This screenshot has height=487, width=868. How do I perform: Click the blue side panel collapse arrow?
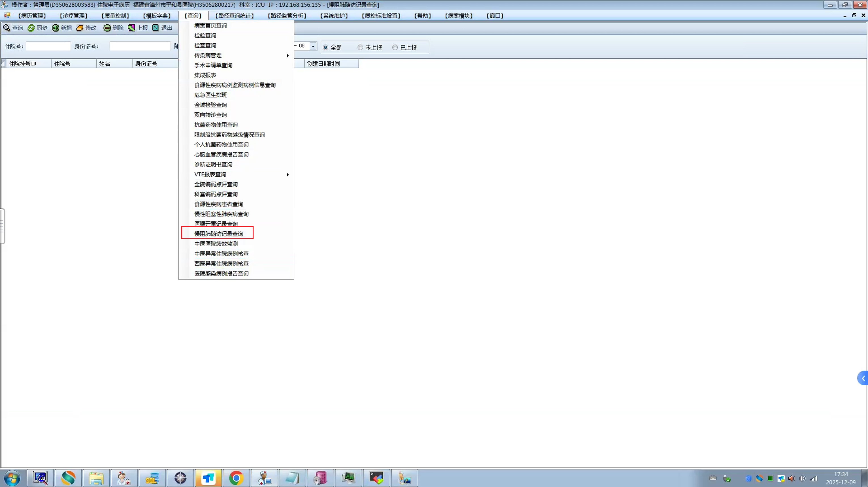[x=863, y=378]
